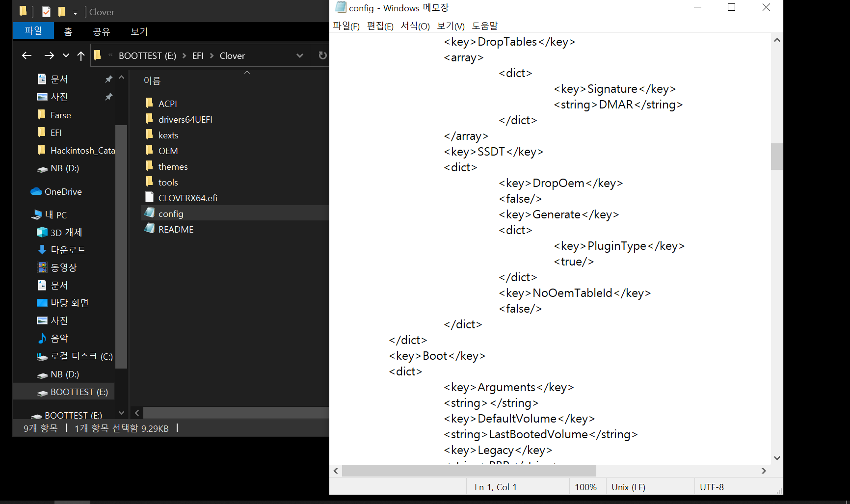Open 동영상 folder in sidebar

pos(64,267)
